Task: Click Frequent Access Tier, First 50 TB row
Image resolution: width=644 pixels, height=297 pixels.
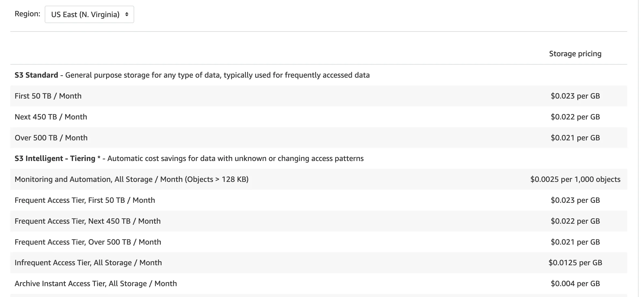Action: [x=85, y=200]
